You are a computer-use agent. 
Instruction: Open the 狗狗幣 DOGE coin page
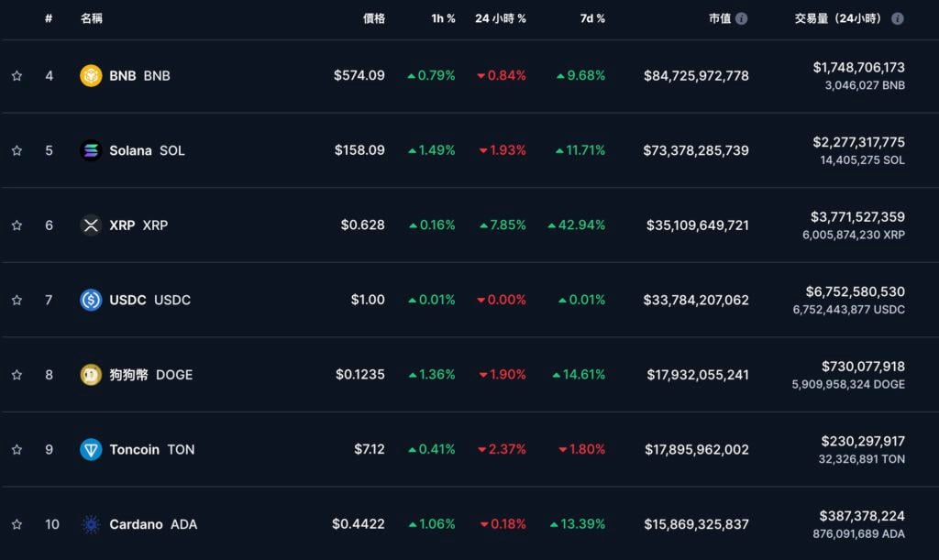150,375
